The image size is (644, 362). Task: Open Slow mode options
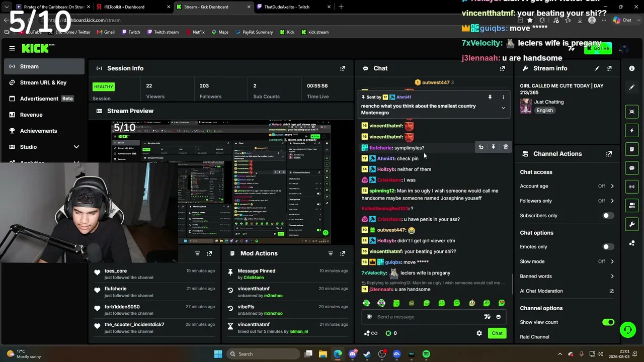[x=567, y=261]
